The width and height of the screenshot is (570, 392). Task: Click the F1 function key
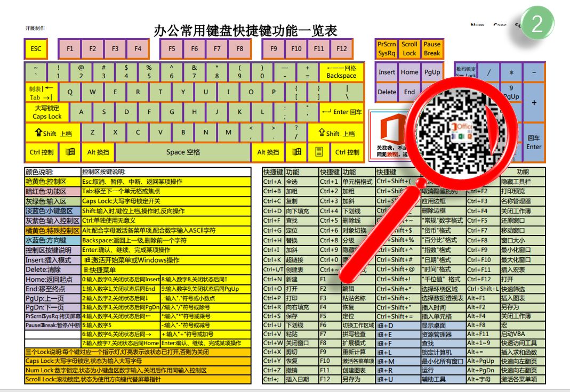70,48
